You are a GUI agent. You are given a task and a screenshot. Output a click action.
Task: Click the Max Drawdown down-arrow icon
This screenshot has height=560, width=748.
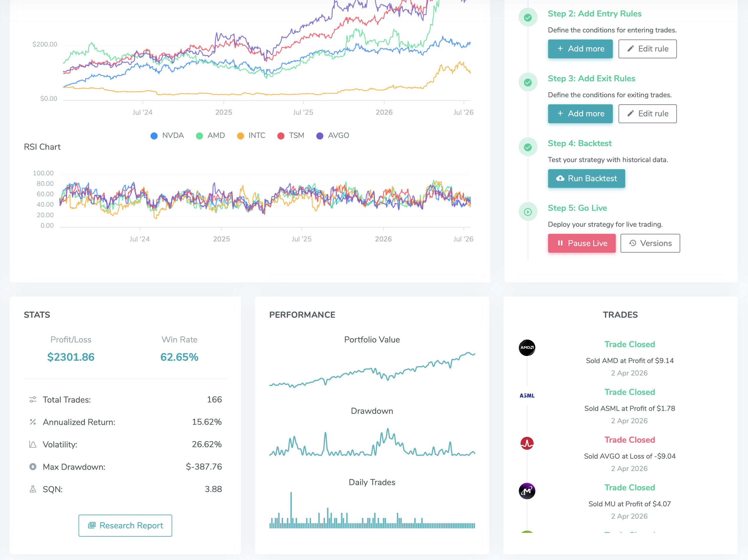point(33,467)
